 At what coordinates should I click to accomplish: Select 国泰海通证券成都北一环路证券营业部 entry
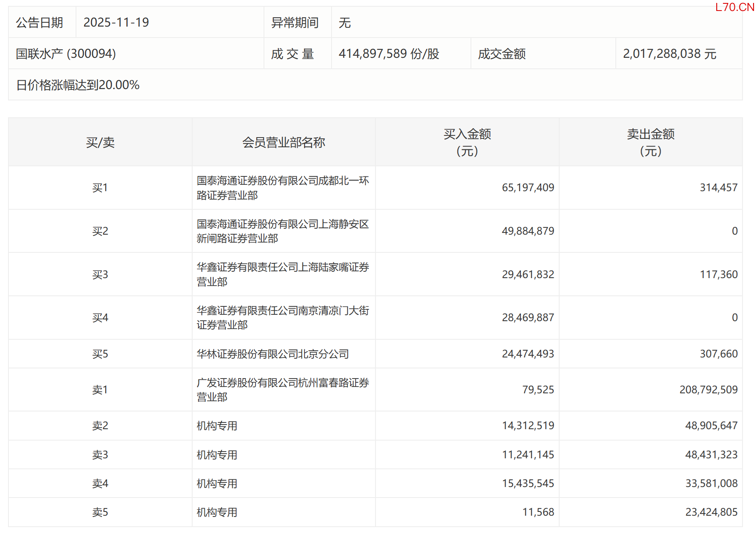coord(283,188)
